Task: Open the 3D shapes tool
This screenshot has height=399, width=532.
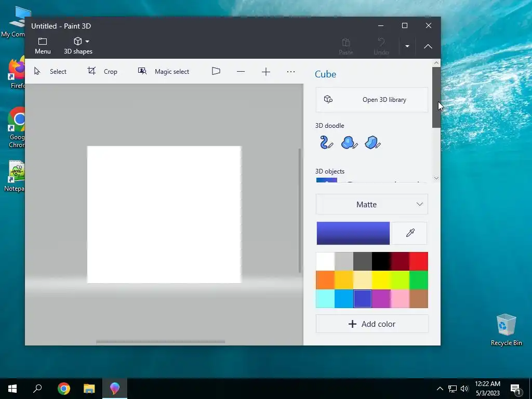Action: [x=78, y=46]
